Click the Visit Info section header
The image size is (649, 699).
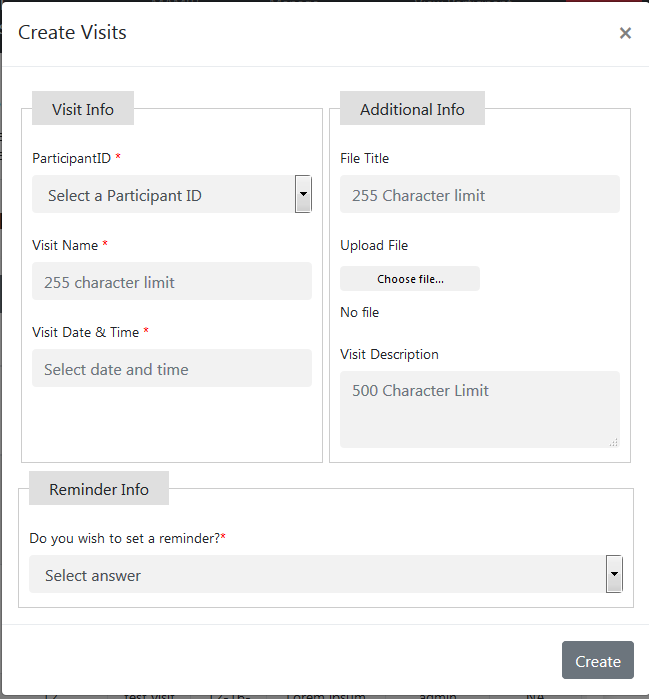[83, 109]
